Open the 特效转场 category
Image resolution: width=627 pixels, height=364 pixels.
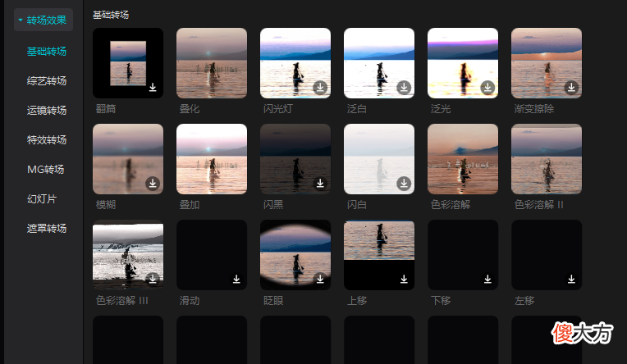[47, 140]
